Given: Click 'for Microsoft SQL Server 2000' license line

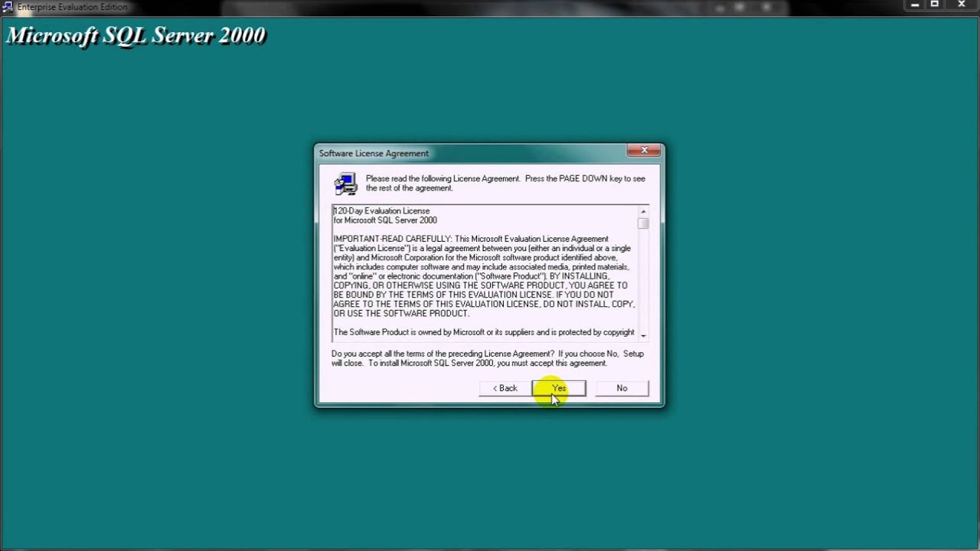Looking at the screenshot, I should pos(385,220).
